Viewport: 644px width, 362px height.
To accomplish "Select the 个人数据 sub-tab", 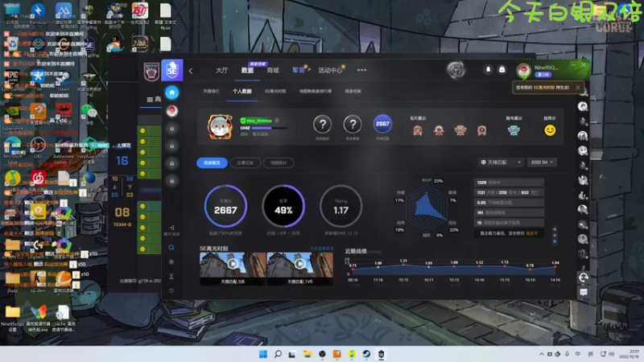I will click(242, 91).
